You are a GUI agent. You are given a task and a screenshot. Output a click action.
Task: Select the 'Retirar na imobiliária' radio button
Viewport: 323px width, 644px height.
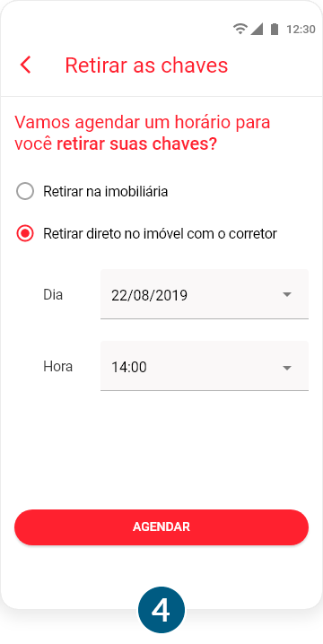pyautogui.click(x=24, y=192)
